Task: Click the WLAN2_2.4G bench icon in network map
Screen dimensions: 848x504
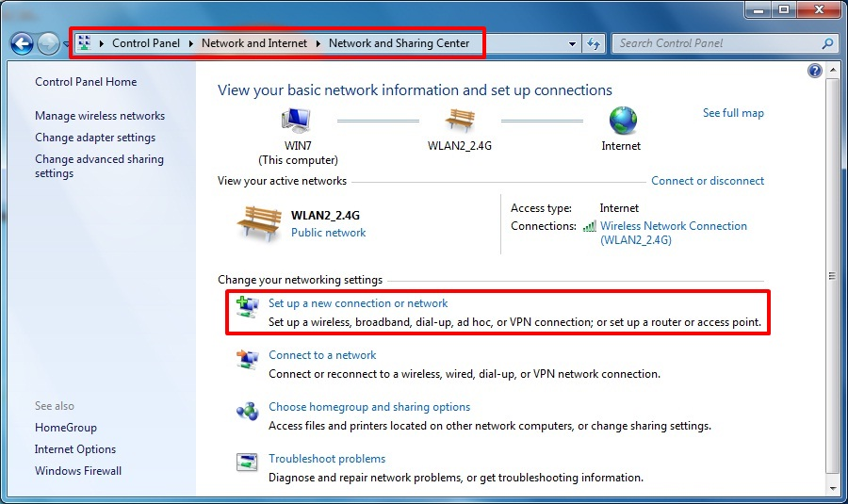Action: click(460, 120)
